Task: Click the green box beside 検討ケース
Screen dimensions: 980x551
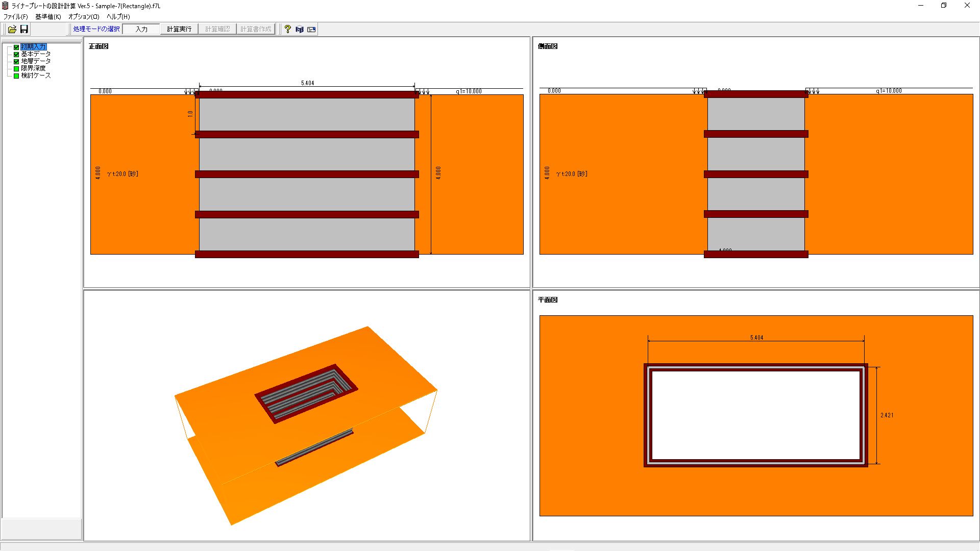Action: point(16,76)
